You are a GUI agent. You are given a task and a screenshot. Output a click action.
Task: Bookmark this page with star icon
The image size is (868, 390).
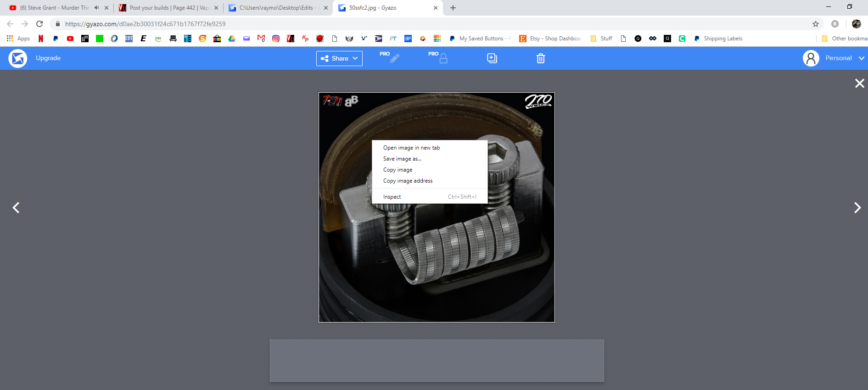point(816,24)
